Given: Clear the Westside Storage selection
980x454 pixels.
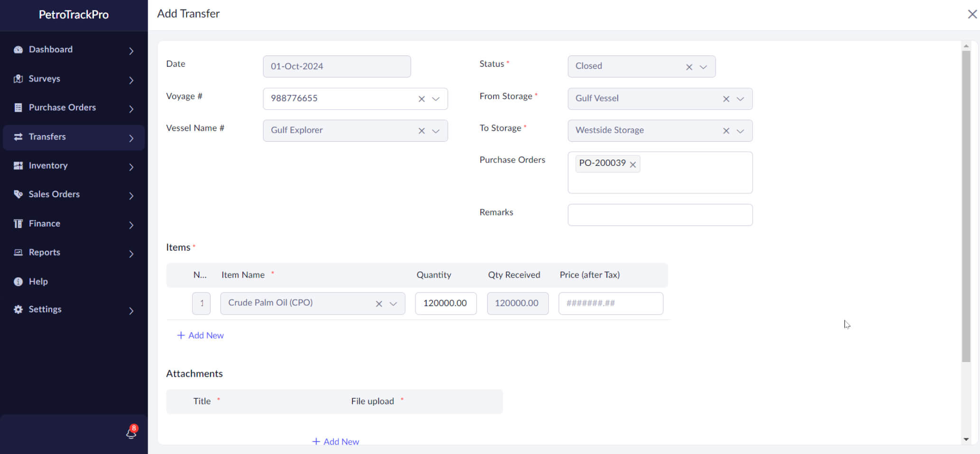Looking at the screenshot, I should (726, 131).
